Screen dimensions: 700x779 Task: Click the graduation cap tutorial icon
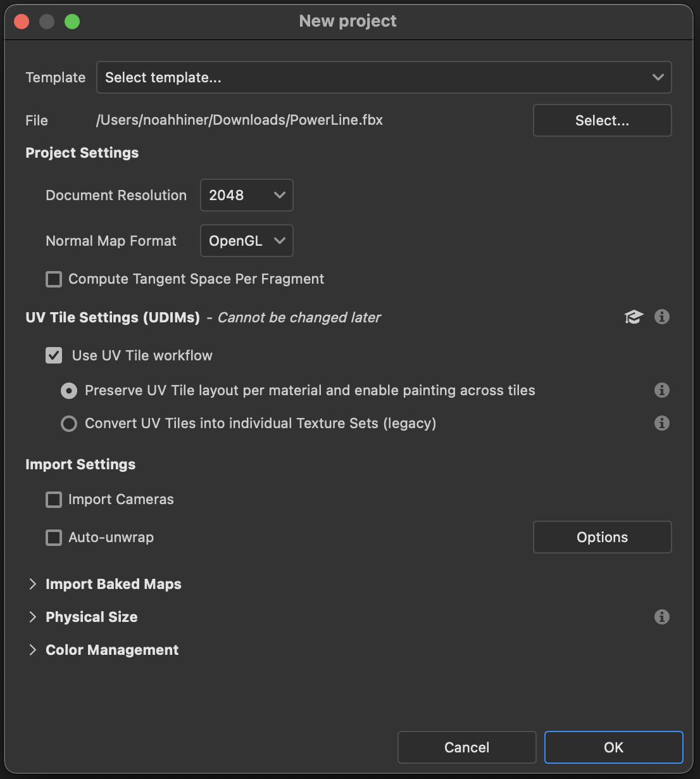(x=634, y=317)
